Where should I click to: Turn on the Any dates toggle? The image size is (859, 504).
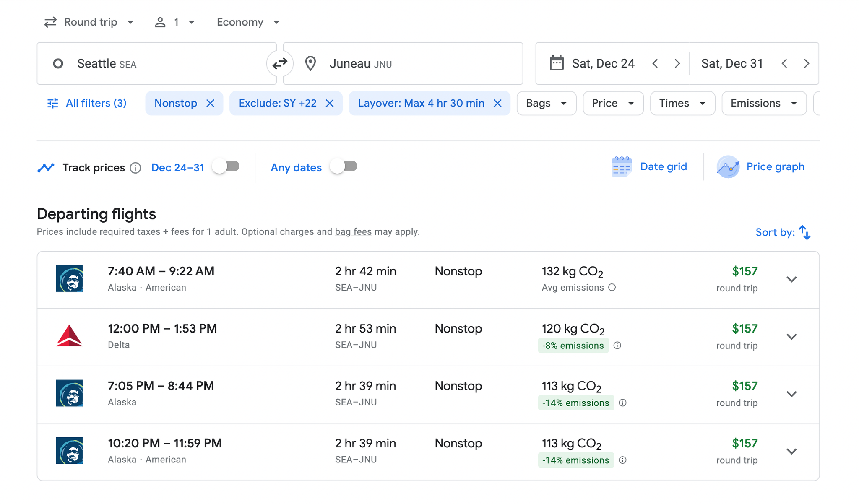tap(344, 166)
